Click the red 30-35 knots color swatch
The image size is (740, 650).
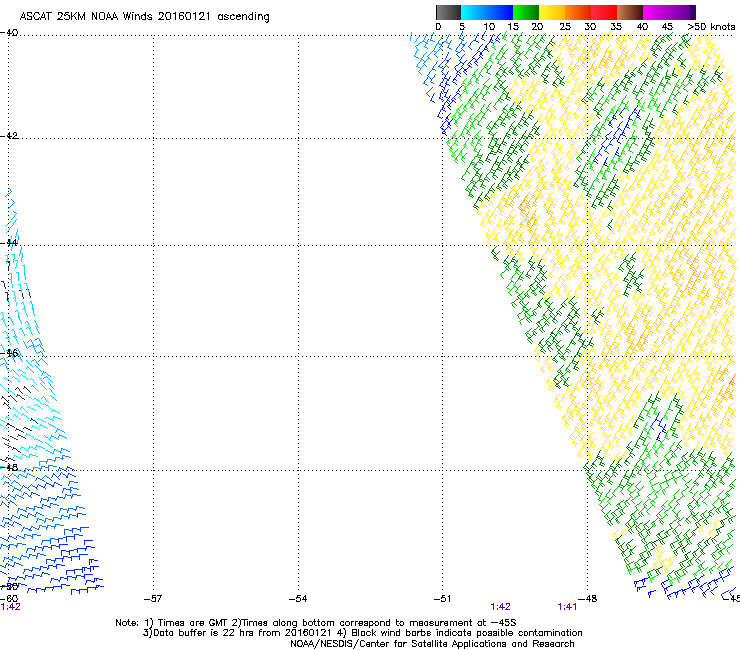pos(604,12)
